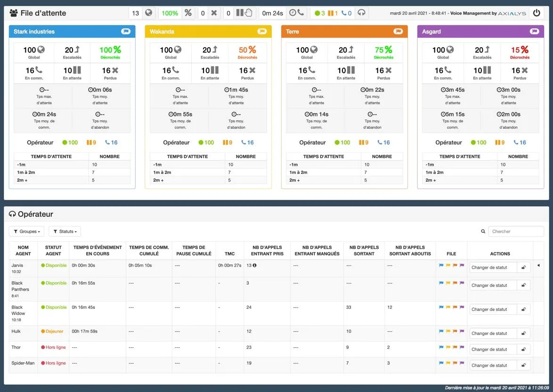Click the unlock icon in Black Panthers row

523,285
